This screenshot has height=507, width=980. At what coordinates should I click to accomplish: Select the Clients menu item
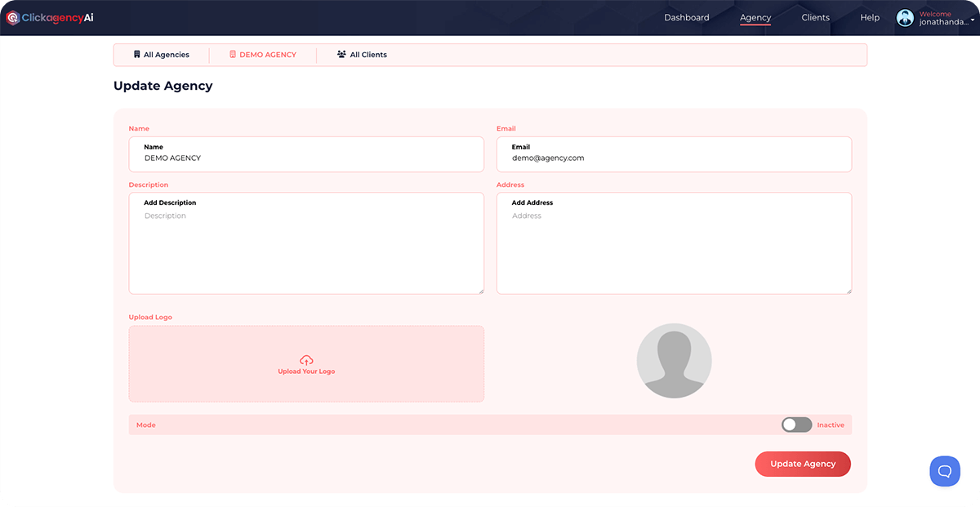tap(815, 17)
